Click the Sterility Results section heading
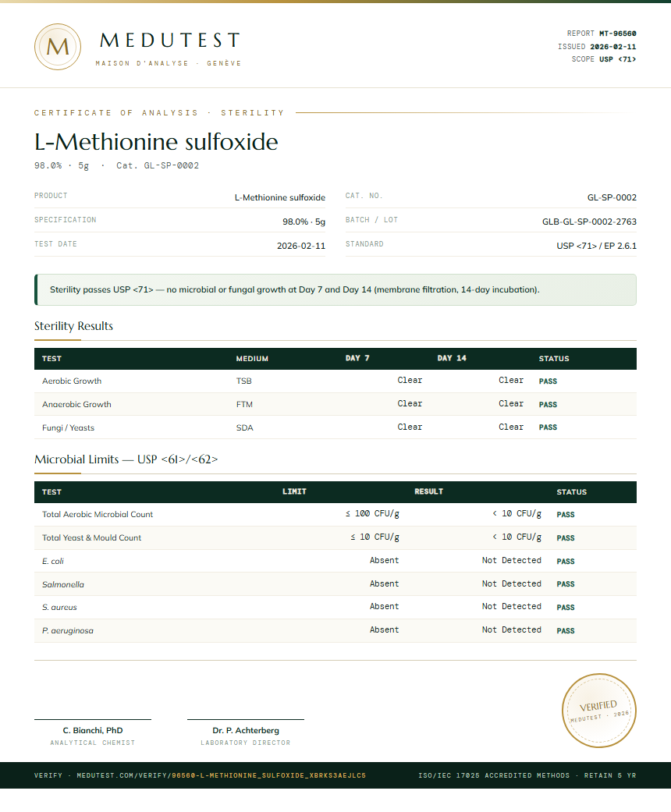Screen dimensions: 671x812 [73, 326]
